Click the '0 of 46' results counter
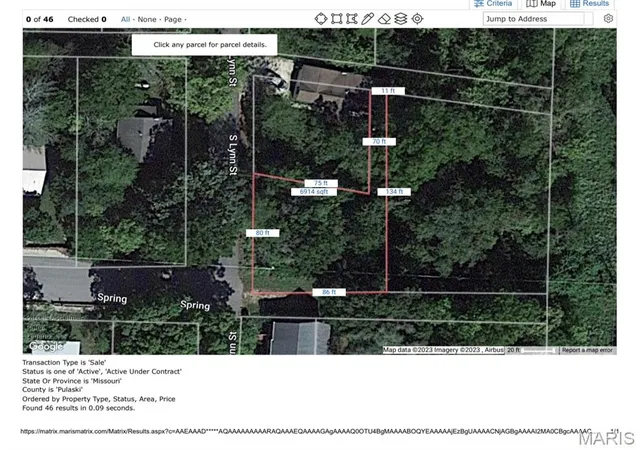The width and height of the screenshot is (640, 450). pos(40,19)
